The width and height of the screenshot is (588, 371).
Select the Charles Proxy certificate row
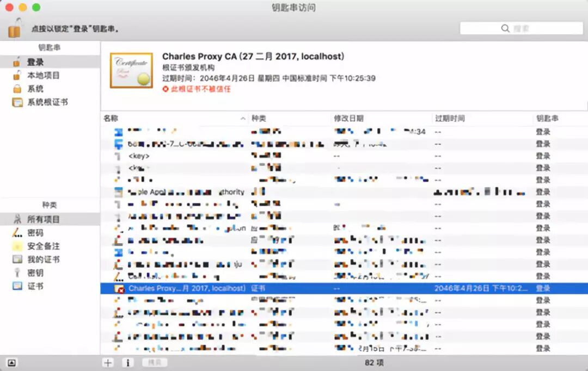point(344,288)
